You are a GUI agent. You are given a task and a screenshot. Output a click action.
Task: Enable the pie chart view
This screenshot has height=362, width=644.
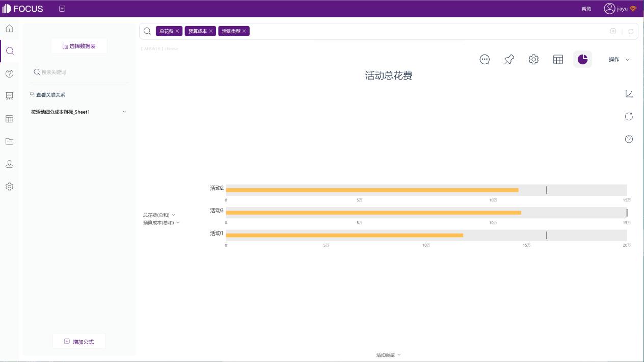coord(582,59)
